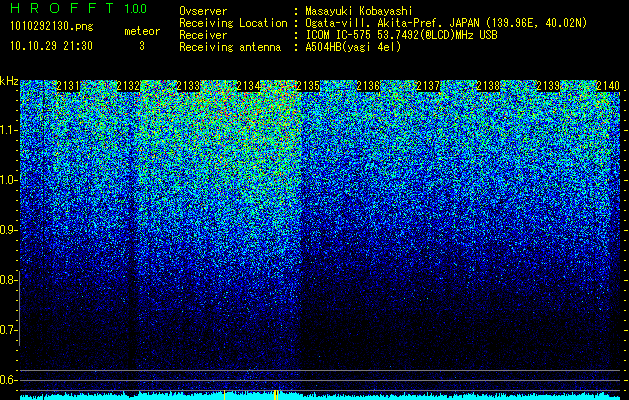Click the 0.7 kHz axis label
Viewport: 629px width, 400px height.
tap(8, 330)
